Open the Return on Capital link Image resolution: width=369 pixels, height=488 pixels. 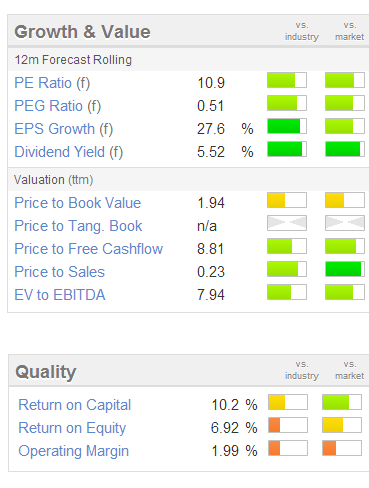tap(74, 405)
